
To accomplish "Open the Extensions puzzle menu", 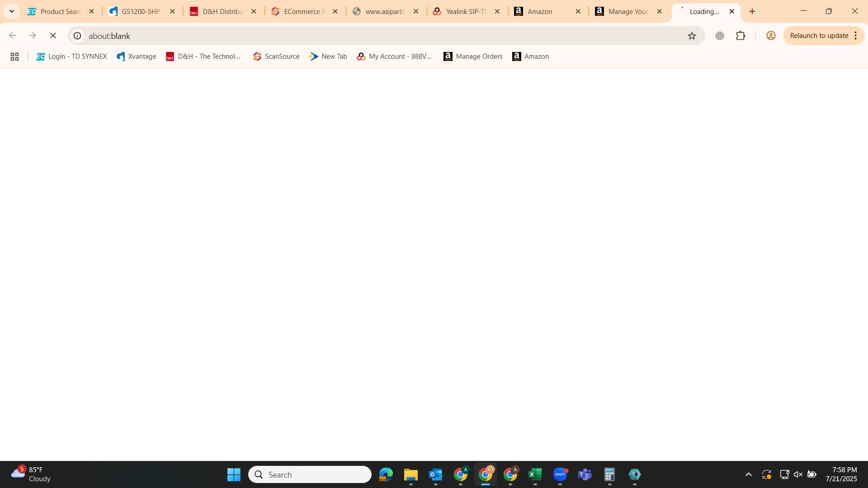I will (741, 36).
